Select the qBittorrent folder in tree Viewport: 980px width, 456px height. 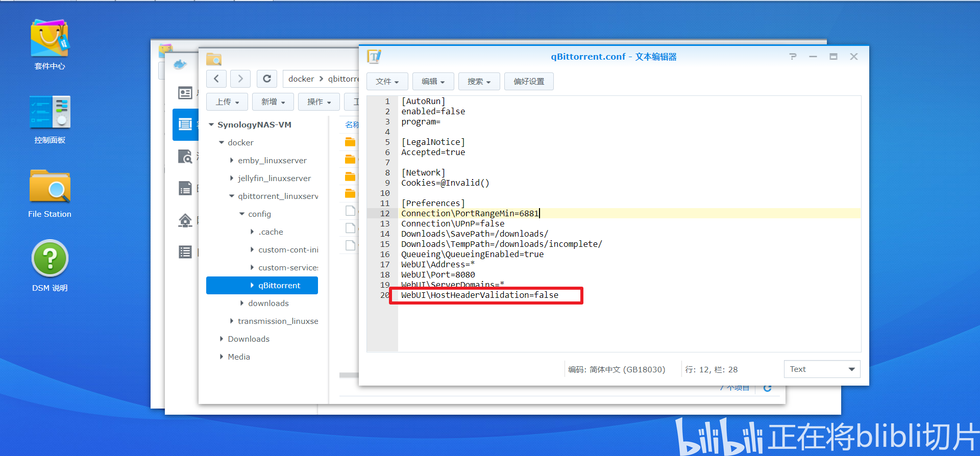pos(262,286)
